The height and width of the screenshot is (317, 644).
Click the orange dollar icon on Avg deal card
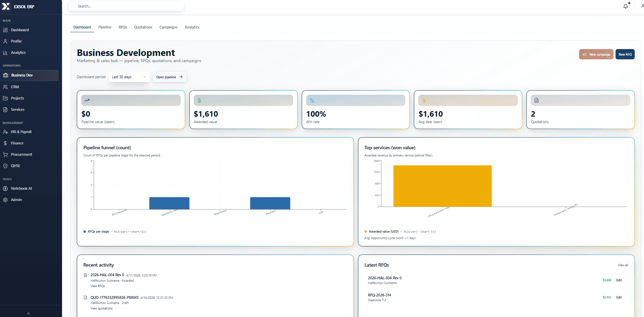(424, 101)
